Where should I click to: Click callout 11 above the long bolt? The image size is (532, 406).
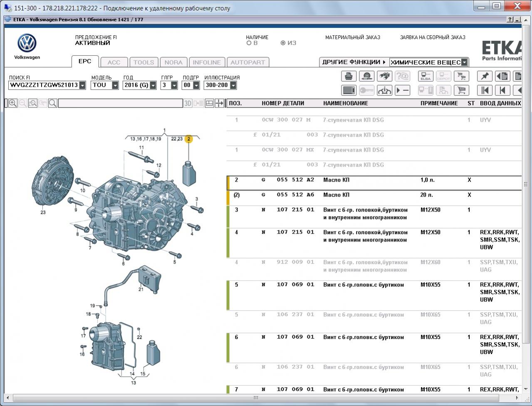[141, 147]
